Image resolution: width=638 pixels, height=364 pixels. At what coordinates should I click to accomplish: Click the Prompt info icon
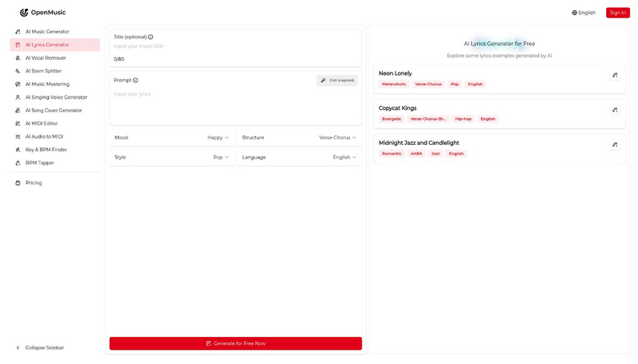[136, 80]
